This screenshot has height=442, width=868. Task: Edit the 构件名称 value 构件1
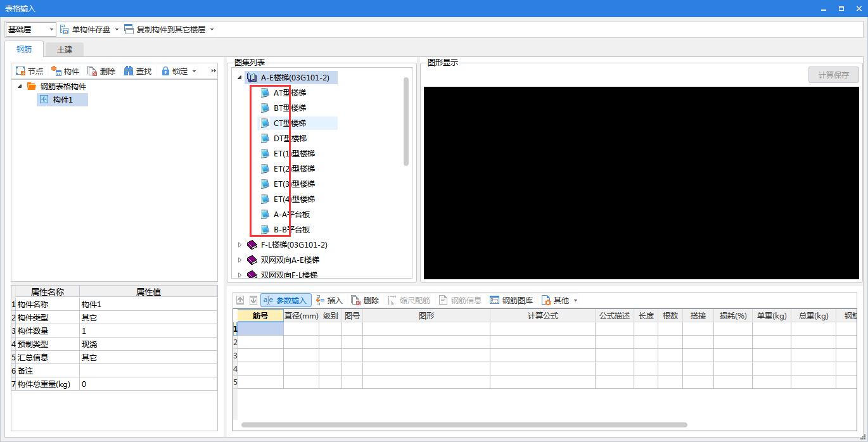(148, 305)
